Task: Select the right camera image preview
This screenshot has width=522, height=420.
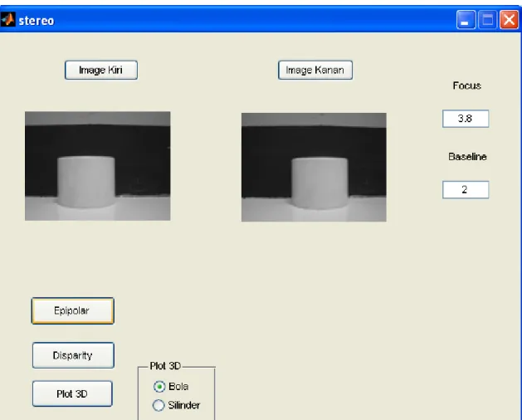Action: (314, 167)
